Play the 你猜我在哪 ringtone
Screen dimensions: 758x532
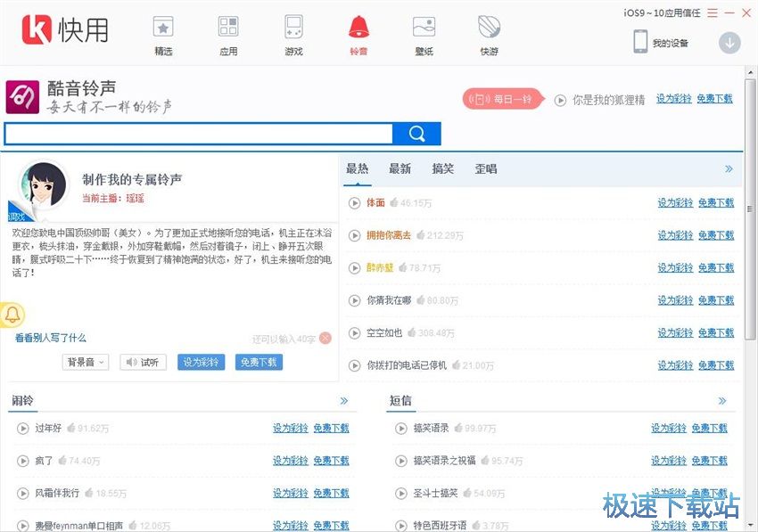tap(354, 300)
